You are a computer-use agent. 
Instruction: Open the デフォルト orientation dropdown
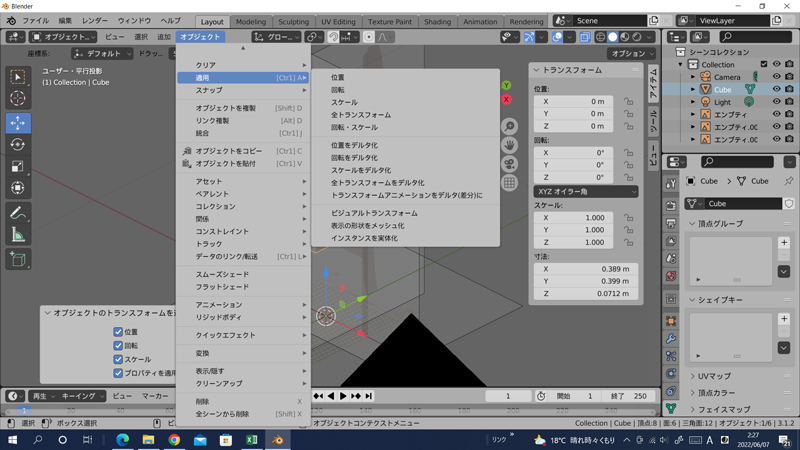point(102,54)
